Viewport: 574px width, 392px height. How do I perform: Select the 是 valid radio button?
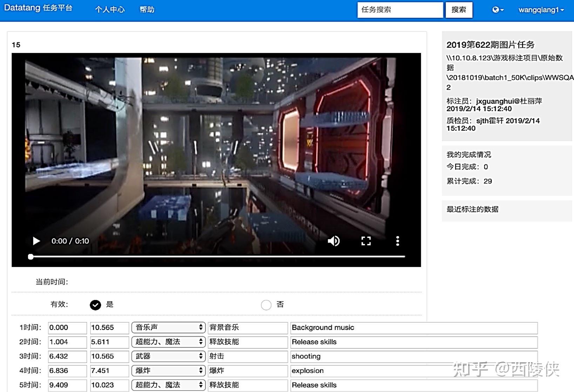(x=95, y=305)
